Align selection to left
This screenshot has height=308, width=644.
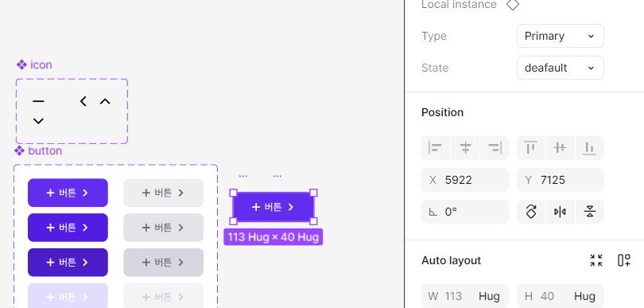[436, 147]
